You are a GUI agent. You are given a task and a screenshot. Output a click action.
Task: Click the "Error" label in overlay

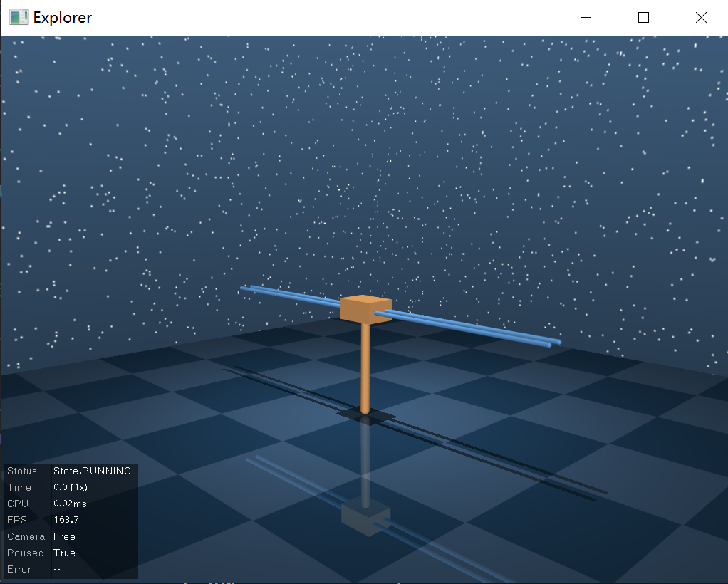(19, 569)
